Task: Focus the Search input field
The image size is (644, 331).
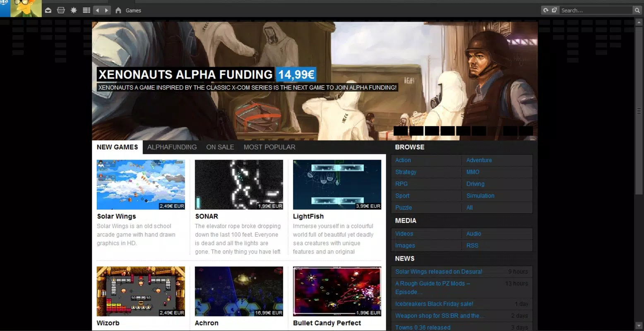Action: pyautogui.click(x=596, y=10)
